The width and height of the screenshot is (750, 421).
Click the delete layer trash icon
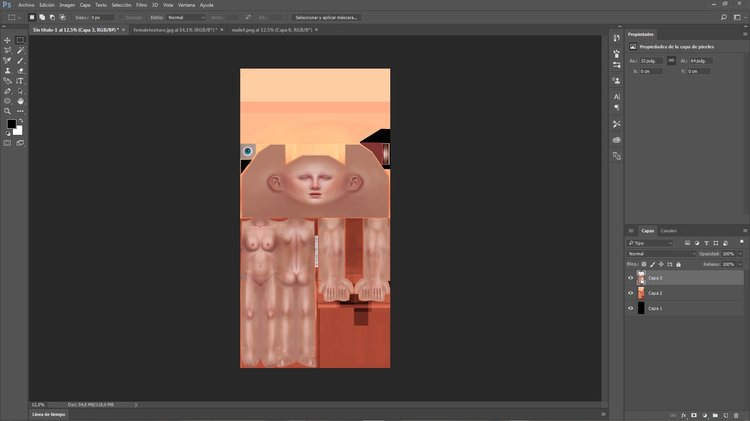tap(736, 416)
